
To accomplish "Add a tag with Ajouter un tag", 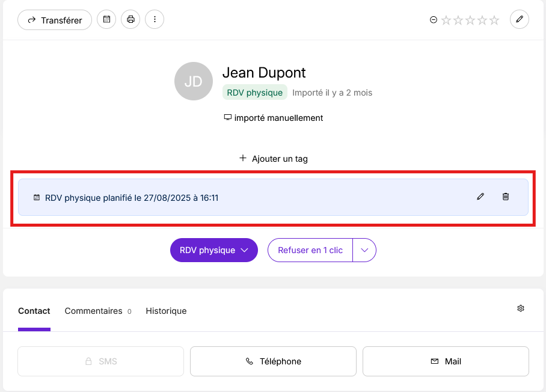I will (274, 159).
